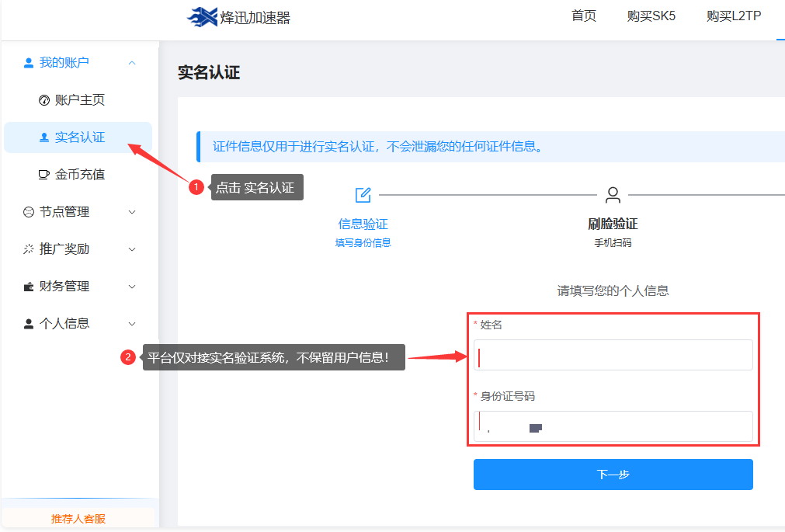Expand the 推广奖励 submenu arrow
This screenshot has width=785, height=532.
coord(132,249)
